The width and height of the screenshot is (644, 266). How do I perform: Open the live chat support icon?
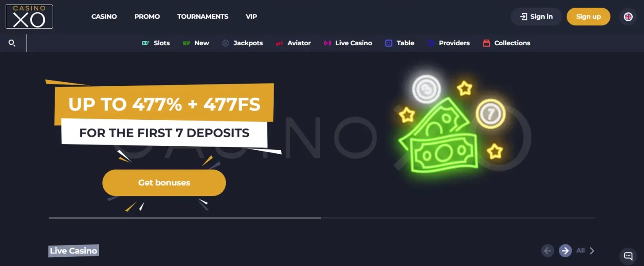click(628, 256)
